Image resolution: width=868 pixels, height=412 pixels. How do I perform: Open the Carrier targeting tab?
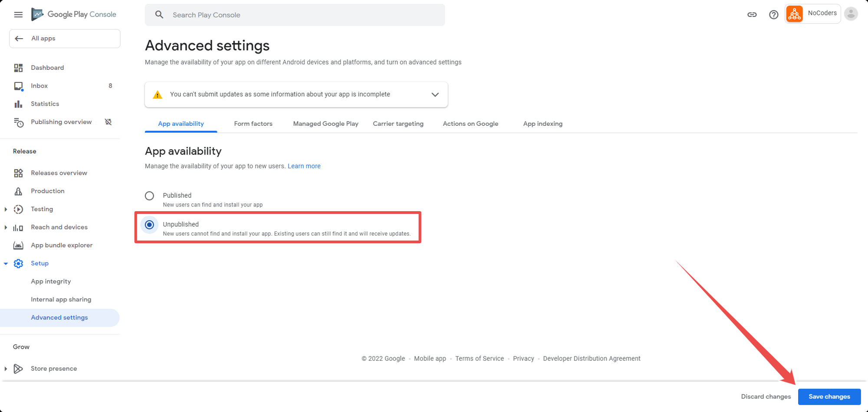point(398,124)
